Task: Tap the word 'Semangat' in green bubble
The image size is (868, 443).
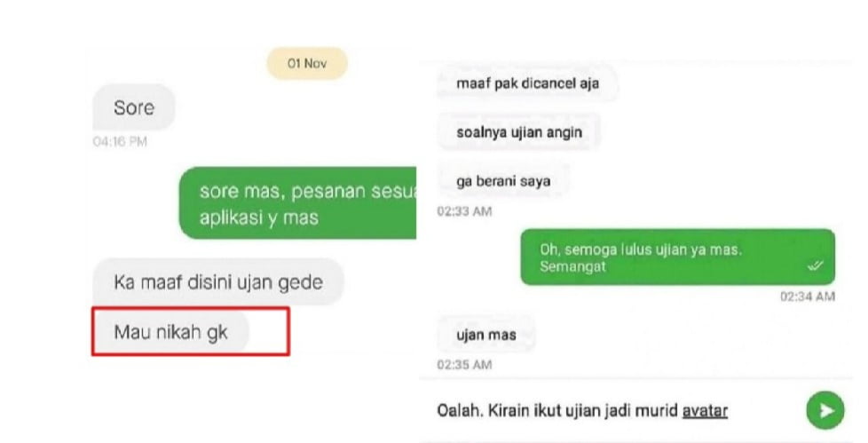Action: point(572,267)
